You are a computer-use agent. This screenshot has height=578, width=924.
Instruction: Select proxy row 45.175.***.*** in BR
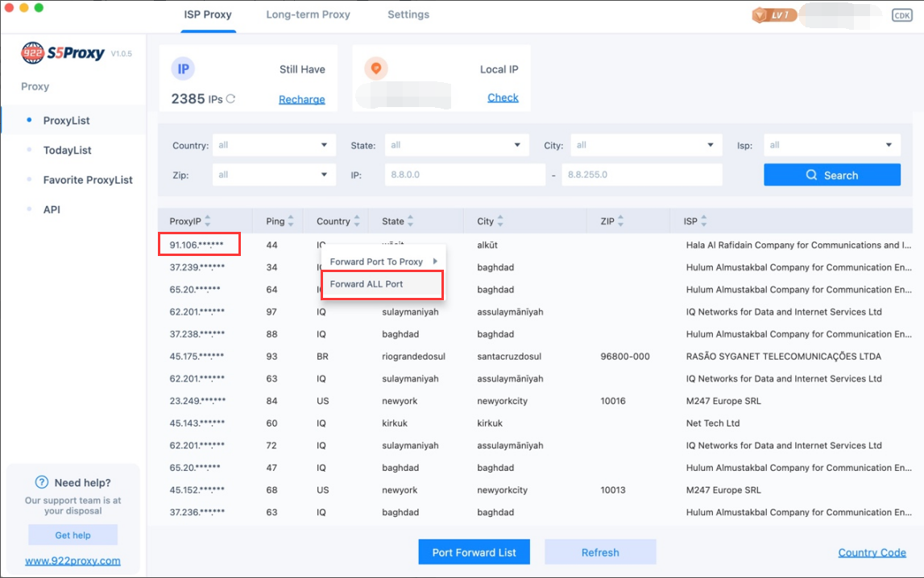tap(535, 356)
